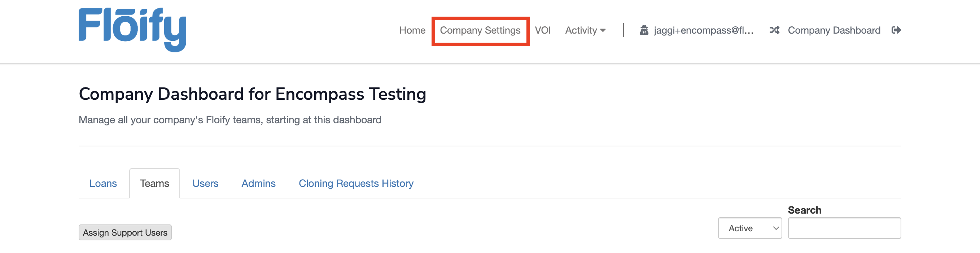This screenshot has height=253, width=980.
Task: Open the Admins tab
Action: 259,183
